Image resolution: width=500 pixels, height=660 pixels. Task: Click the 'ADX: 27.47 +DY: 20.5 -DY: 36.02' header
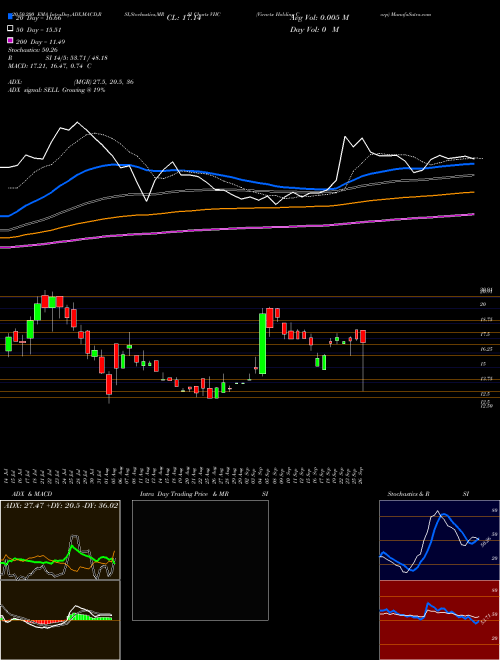click(61, 505)
